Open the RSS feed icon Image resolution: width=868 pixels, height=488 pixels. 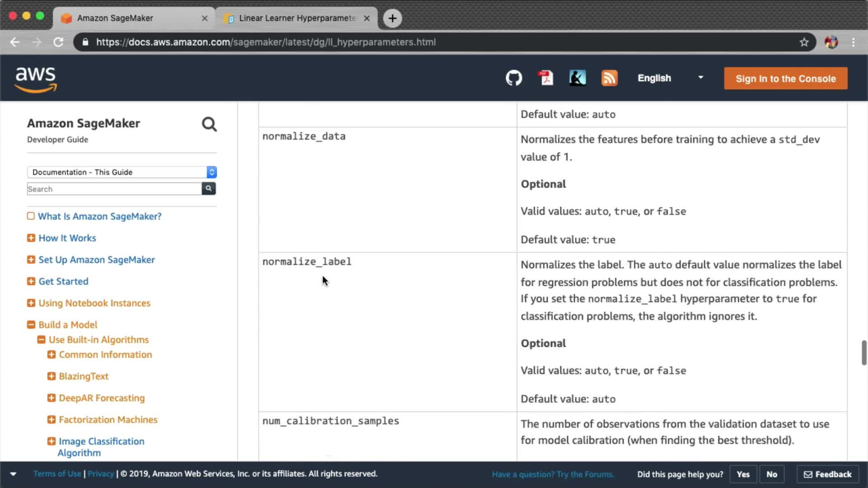pyautogui.click(x=609, y=78)
